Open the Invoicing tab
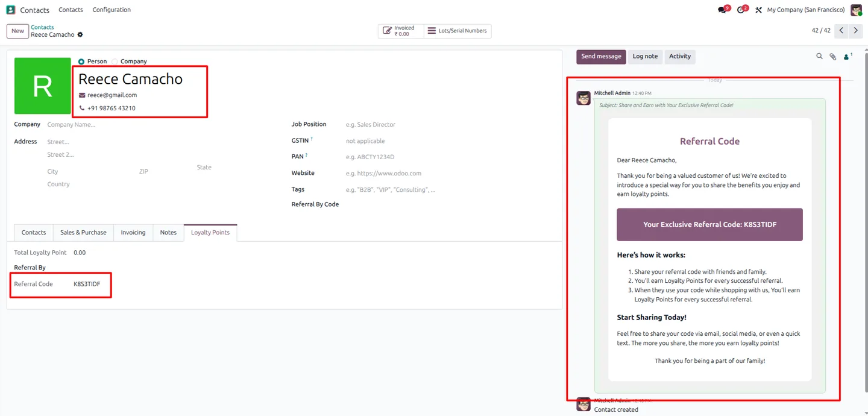This screenshot has height=416, width=868. 133,233
